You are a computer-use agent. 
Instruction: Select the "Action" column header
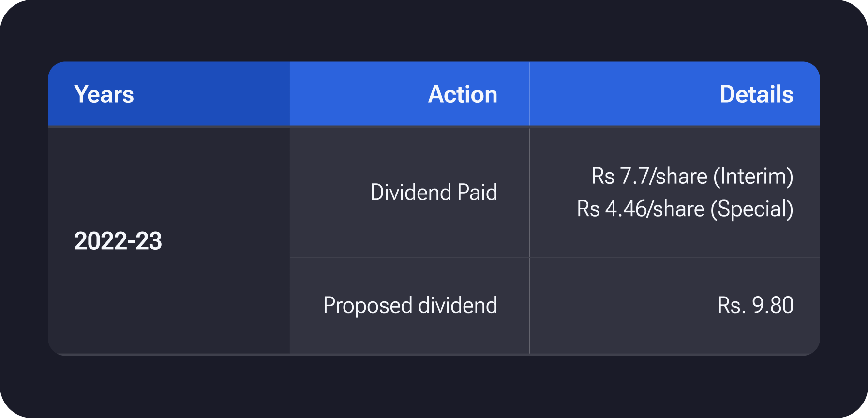point(463,94)
